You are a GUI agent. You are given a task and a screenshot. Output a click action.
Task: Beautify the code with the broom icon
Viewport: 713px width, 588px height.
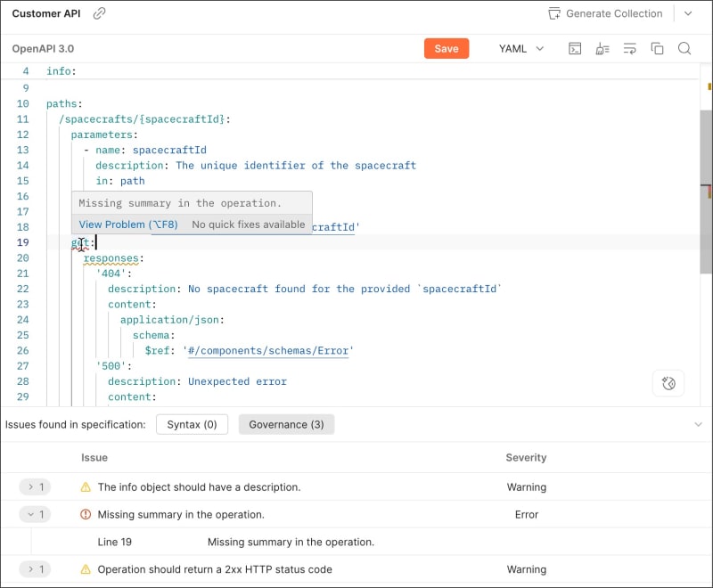[602, 49]
